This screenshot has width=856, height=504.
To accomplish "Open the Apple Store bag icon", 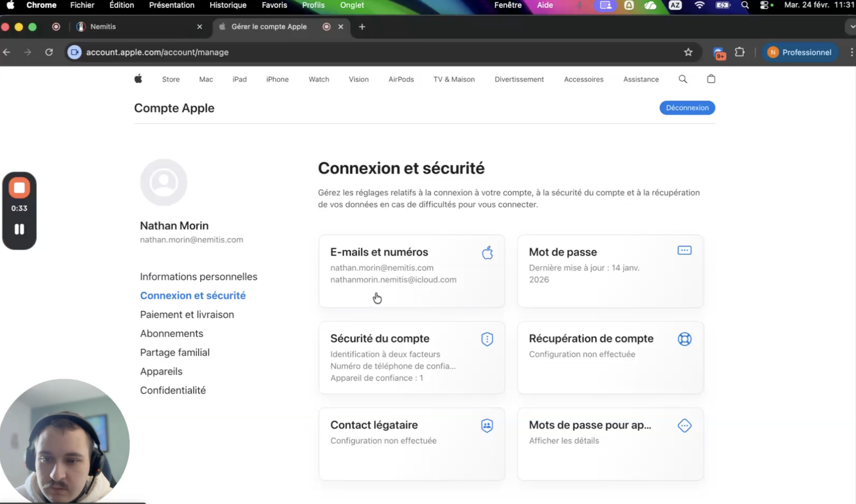I will 711,79.
